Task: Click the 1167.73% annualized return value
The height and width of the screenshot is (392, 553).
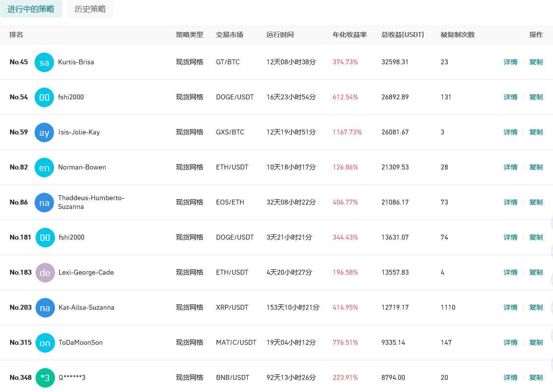Action: [x=347, y=132]
